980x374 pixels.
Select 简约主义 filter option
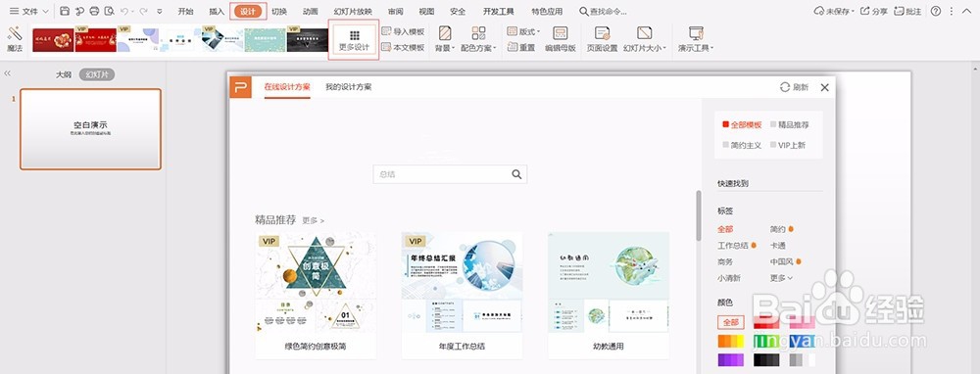pyautogui.click(x=742, y=145)
